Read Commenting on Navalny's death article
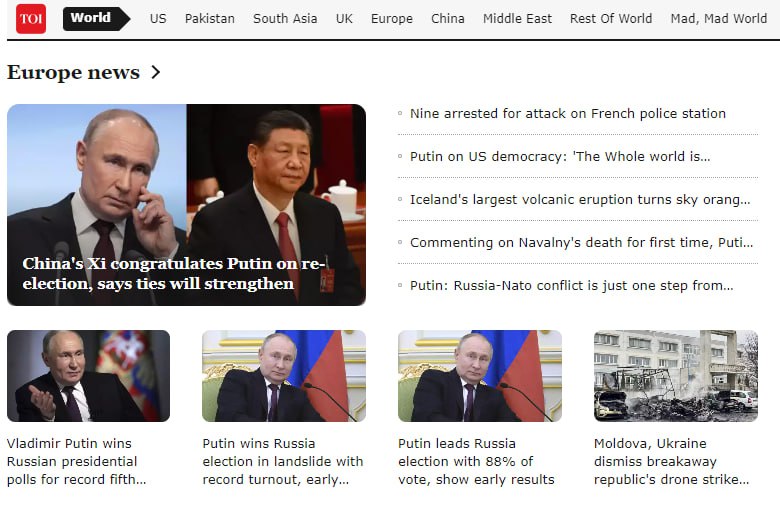This screenshot has width=780, height=522. [582, 242]
